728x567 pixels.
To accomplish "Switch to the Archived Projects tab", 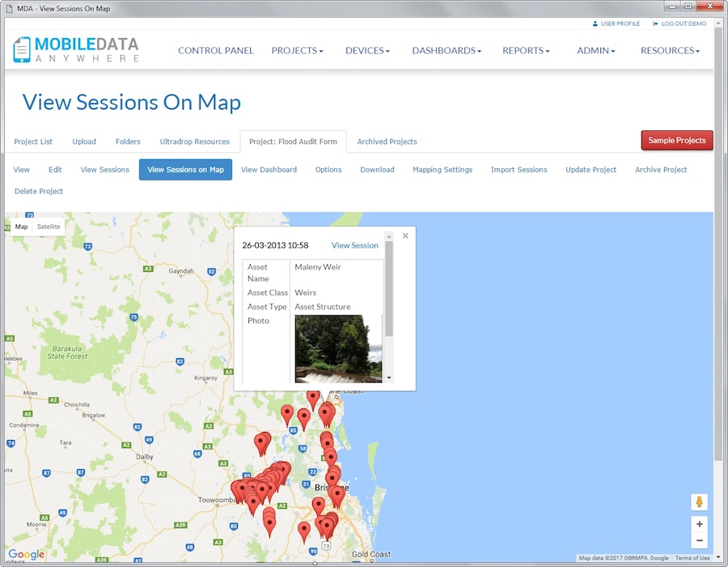I will [x=387, y=142].
